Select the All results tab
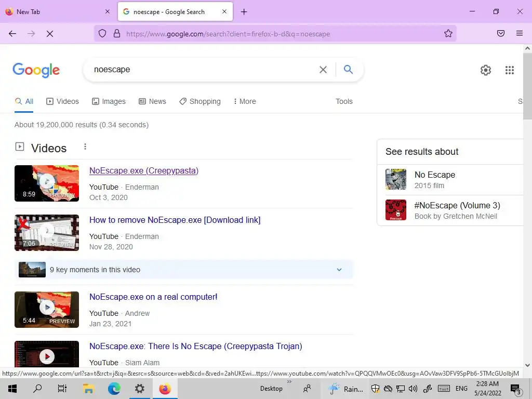Image resolution: width=532 pixels, height=399 pixels. pos(24,101)
